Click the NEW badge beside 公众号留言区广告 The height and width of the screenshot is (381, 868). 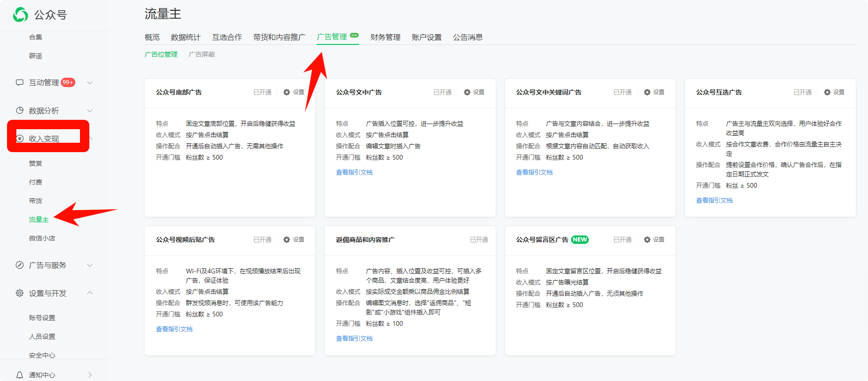580,240
